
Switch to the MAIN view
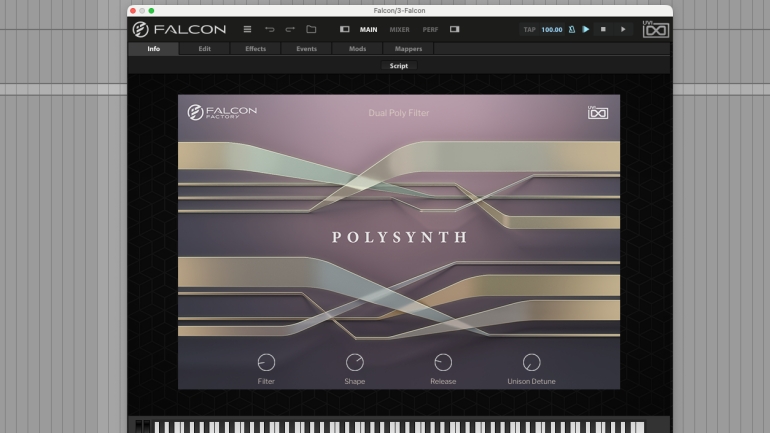coord(368,29)
